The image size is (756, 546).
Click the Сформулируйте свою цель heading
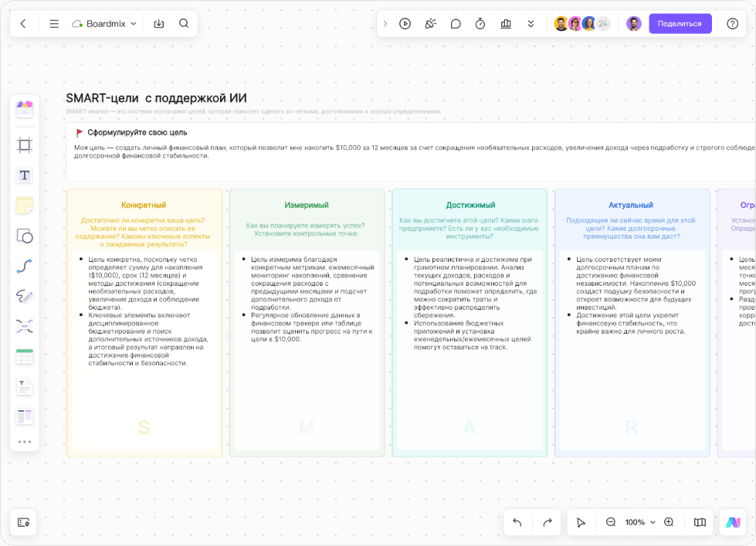137,133
